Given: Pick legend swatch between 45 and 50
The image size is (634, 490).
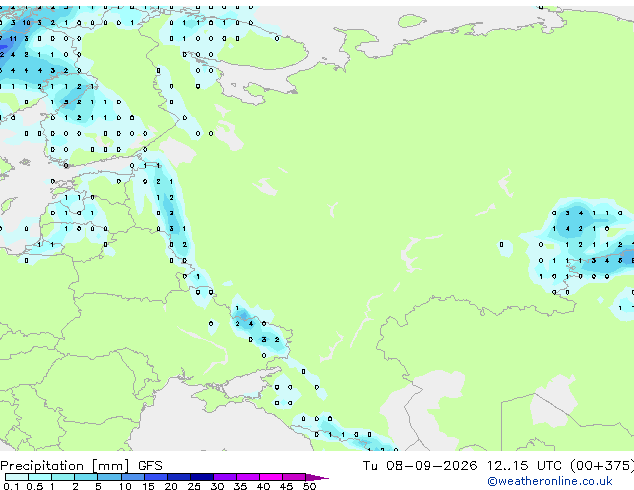Looking at the screenshot, I should click(x=294, y=477).
